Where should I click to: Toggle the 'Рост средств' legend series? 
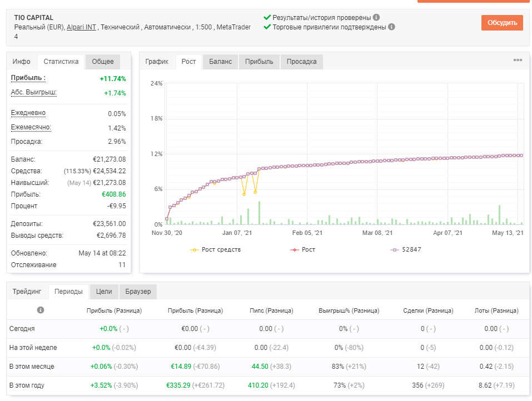click(216, 249)
